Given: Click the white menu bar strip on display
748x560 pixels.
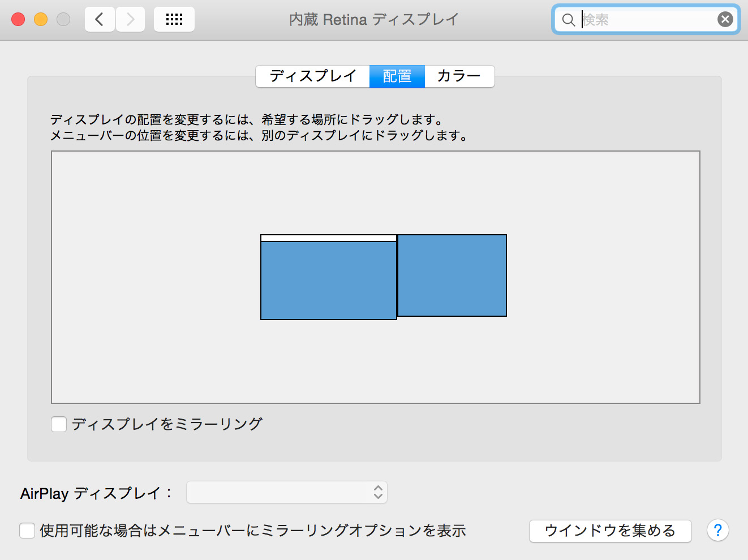Looking at the screenshot, I should pos(328,238).
